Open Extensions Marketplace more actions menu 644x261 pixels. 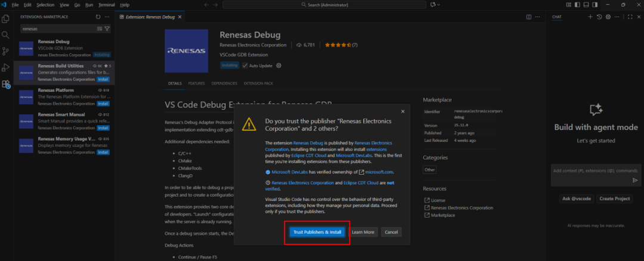coord(107,17)
